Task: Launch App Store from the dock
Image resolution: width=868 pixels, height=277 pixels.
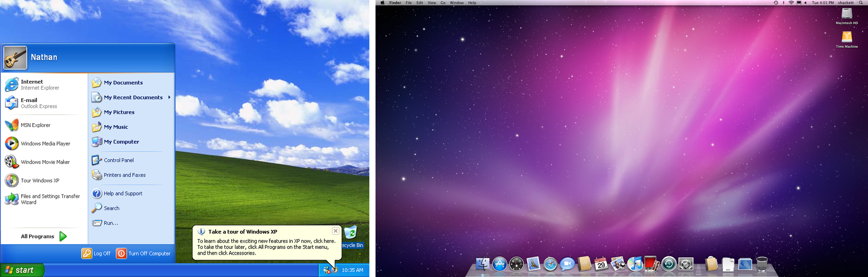Action: (499, 264)
